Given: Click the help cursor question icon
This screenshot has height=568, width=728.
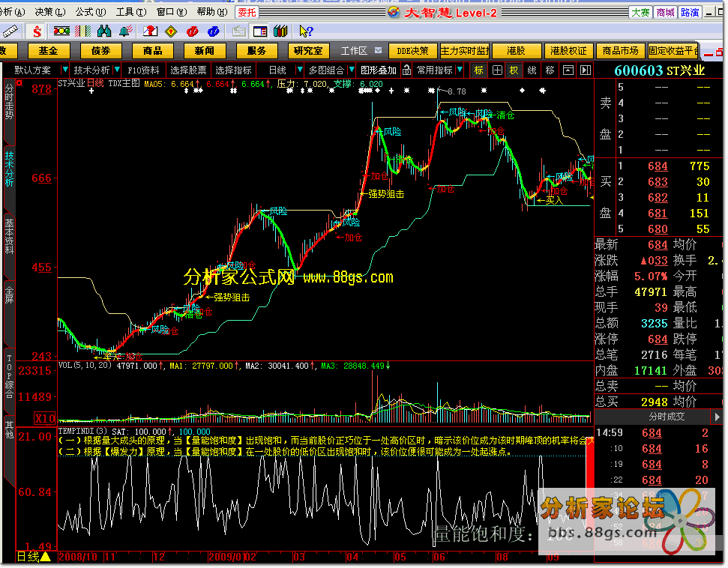Looking at the screenshot, I should pos(306,31).
